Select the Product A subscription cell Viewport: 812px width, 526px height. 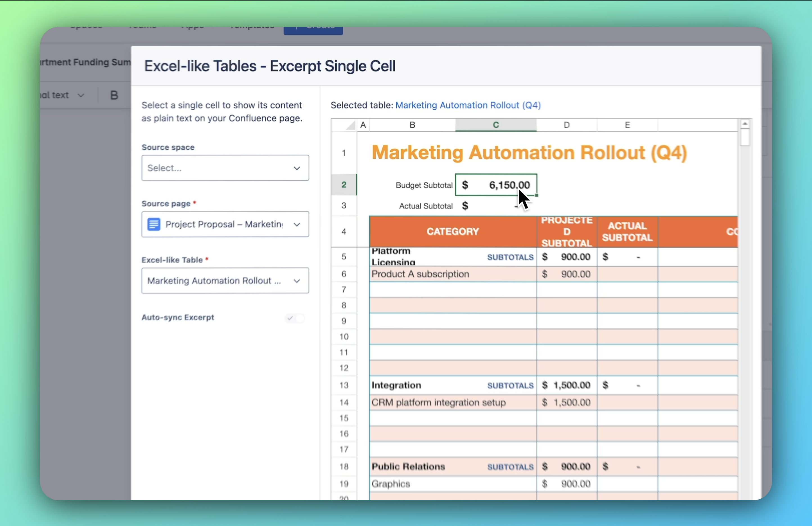tap(452, 274)
